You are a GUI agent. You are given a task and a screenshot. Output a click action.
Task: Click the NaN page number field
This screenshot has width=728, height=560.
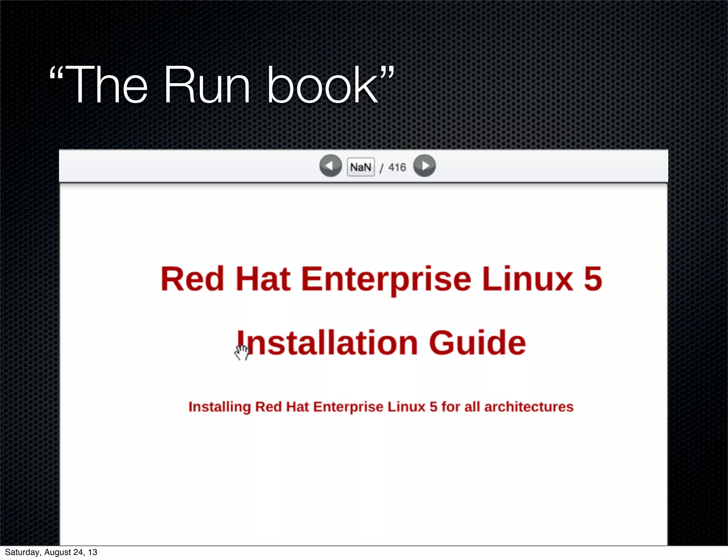coord(360,167)
